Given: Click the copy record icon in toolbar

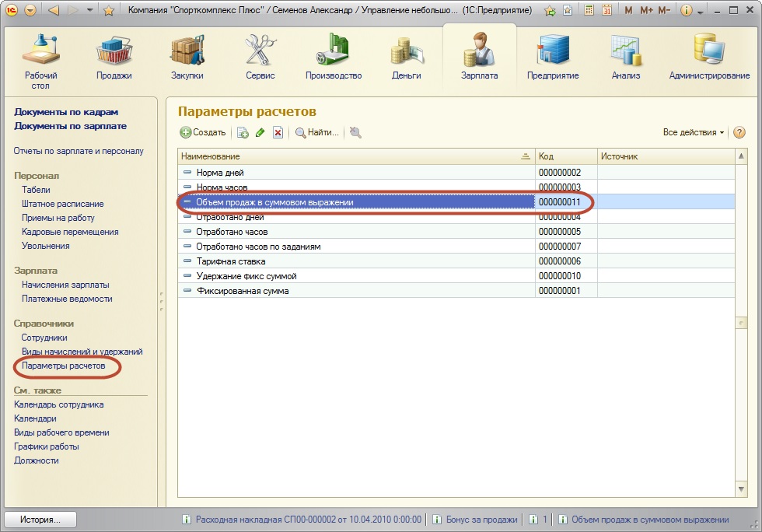Looking at the screenshot, I should 243,133.
